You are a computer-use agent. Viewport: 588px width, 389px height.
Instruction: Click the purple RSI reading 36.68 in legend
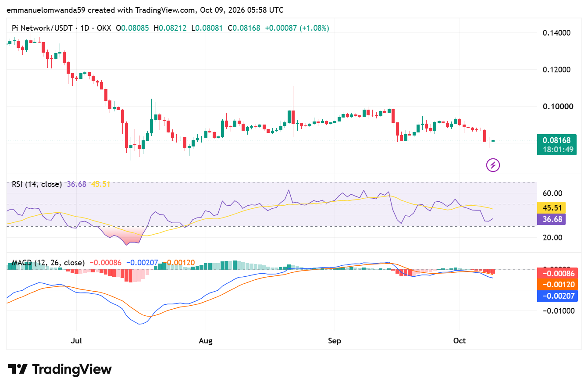76,184
